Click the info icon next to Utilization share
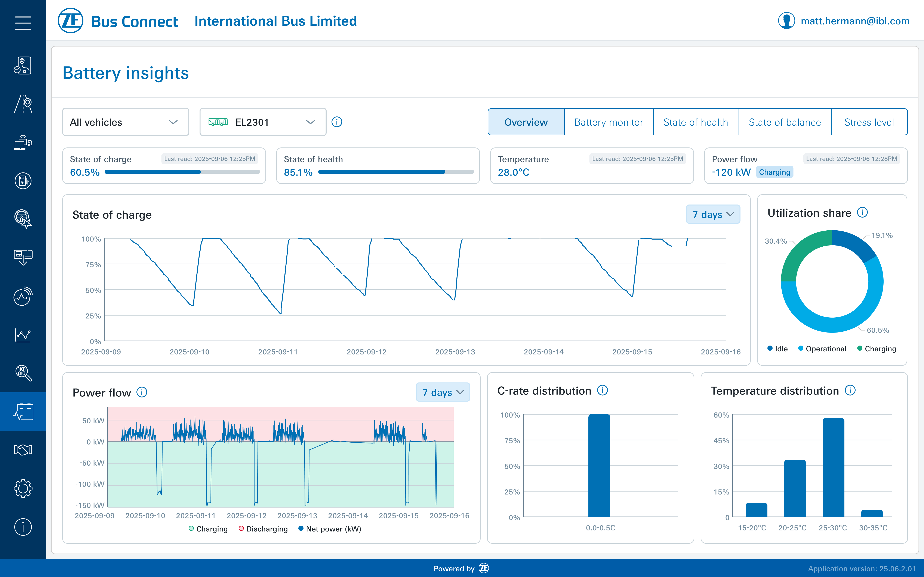 (863, 213)
